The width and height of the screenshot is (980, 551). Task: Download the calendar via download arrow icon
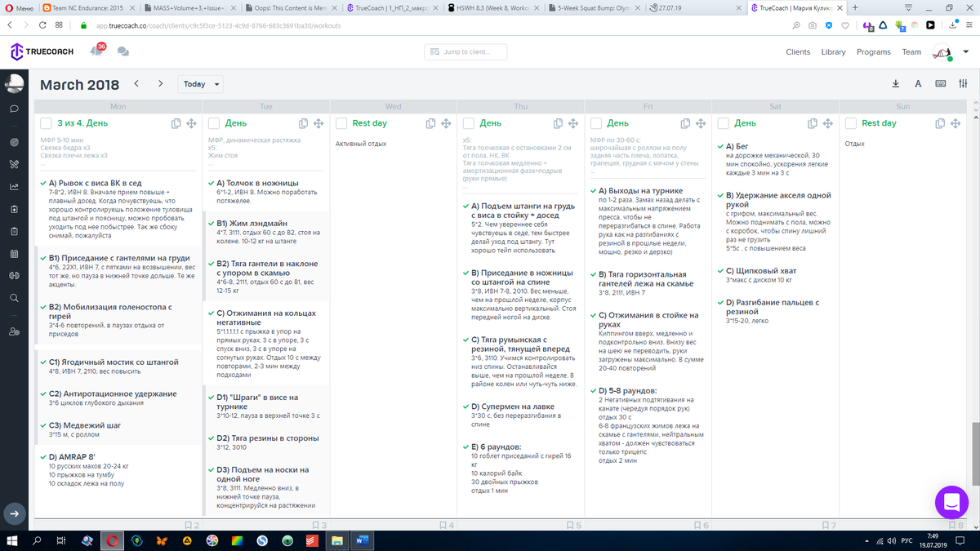click(x=896, y=83)
